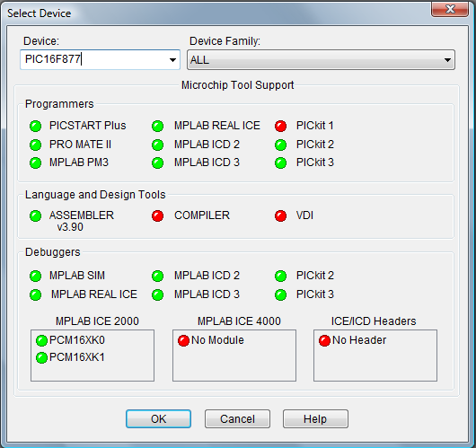
Task: Open Help for Select Device
Action: coord(315,419)
